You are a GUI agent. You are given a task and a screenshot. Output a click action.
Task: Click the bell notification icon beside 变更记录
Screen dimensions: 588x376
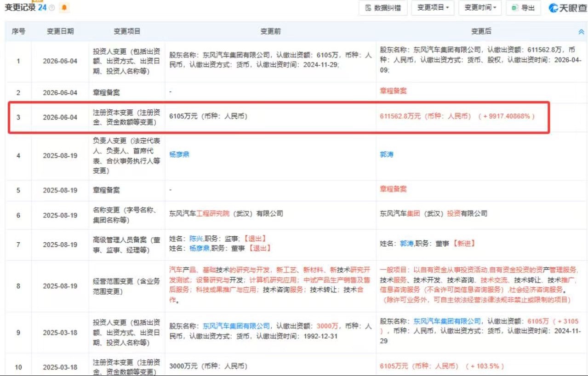(x=64, y=8)
